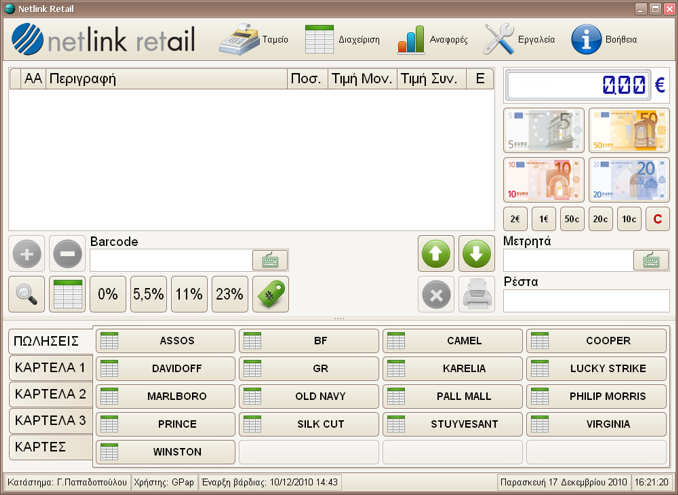
Task: Open the COOPER product category
Action: coord(596,341)
